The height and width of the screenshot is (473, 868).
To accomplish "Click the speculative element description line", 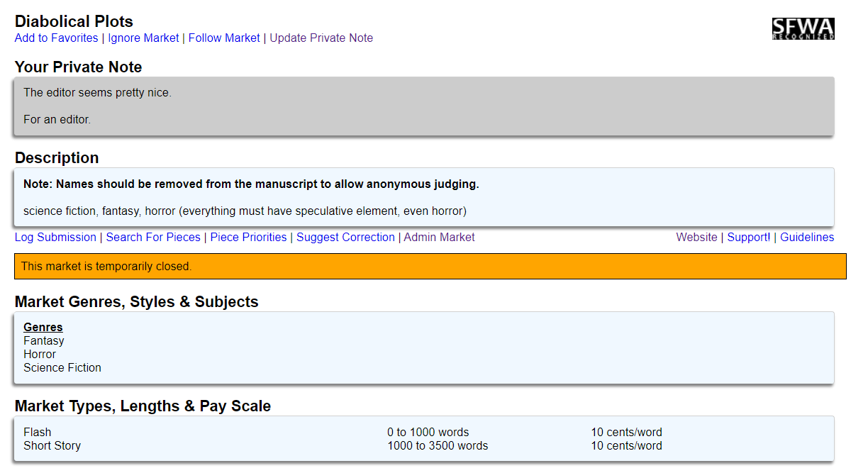I will [x=245, y=211].
